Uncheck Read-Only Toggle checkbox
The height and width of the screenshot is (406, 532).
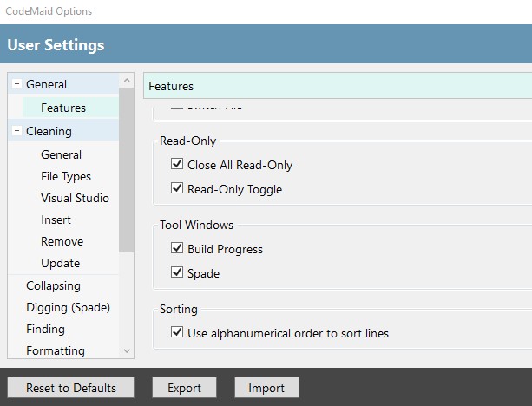(x=177, y=188)
